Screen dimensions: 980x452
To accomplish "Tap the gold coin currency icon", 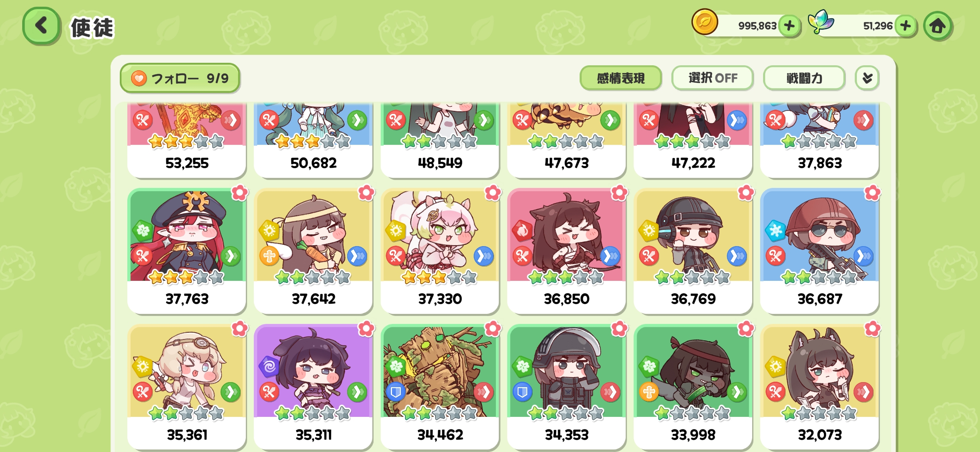I will pos(704,22).
